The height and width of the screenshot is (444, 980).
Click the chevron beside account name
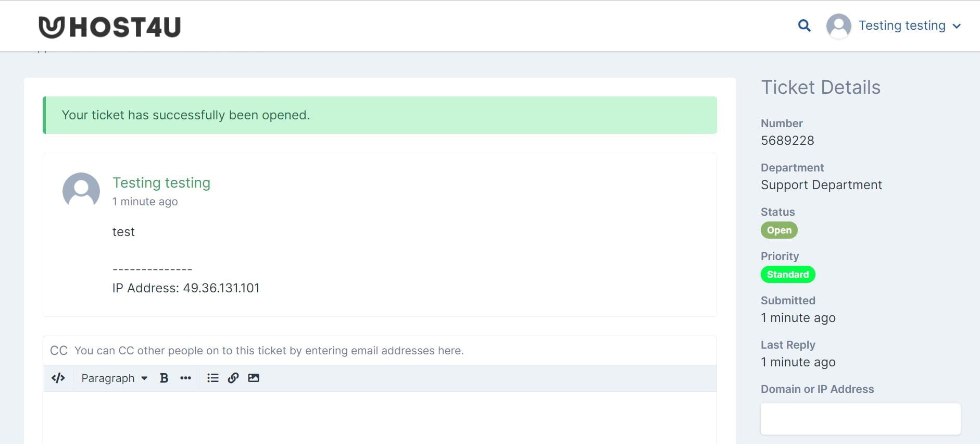957,26
